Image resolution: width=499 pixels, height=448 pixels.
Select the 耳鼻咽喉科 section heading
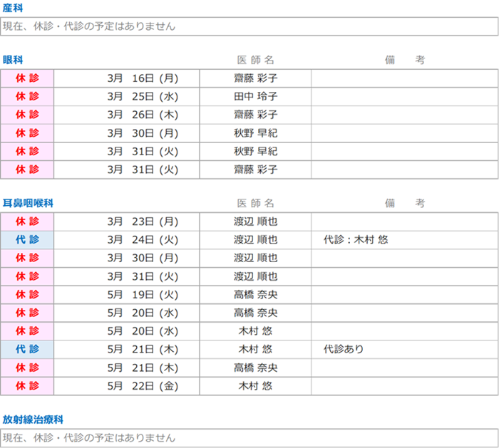click(x=28, y=203)
